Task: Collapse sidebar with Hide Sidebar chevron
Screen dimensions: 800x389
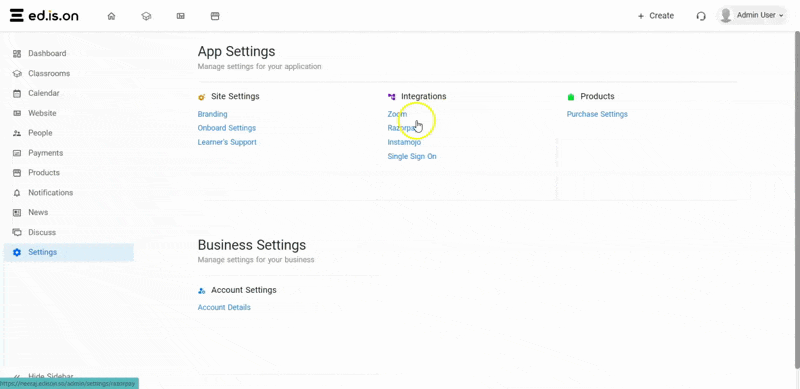Action: point(17,376)
